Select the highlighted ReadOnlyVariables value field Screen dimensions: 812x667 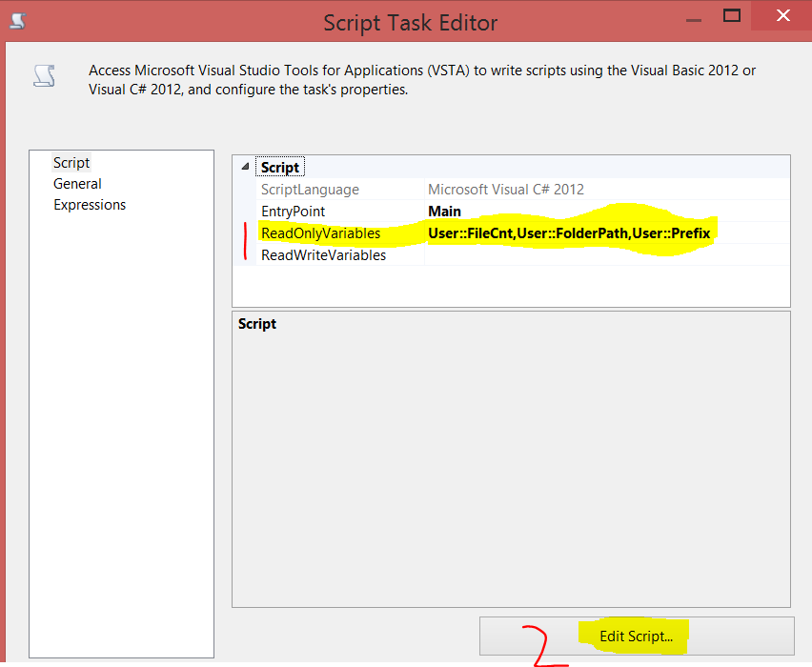coord(570,232)
